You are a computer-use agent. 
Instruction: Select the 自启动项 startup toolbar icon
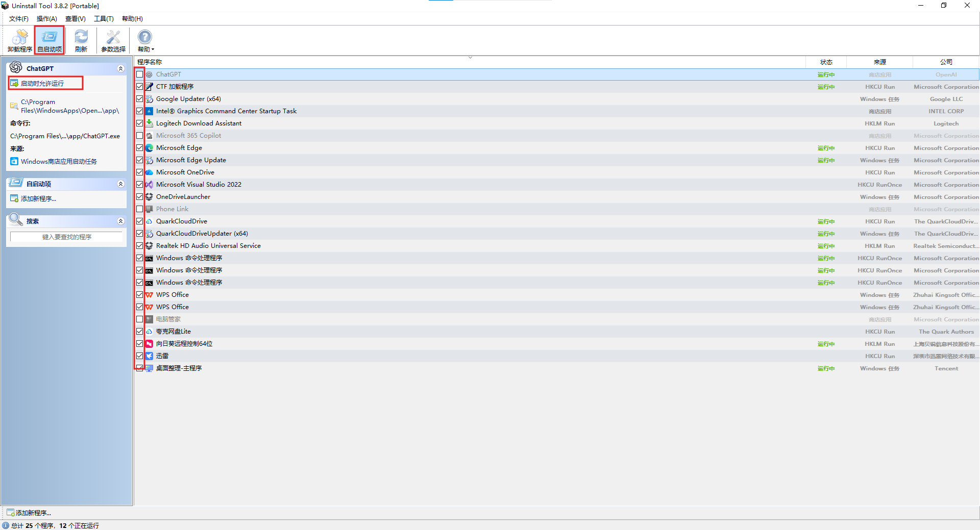point(50,40)
